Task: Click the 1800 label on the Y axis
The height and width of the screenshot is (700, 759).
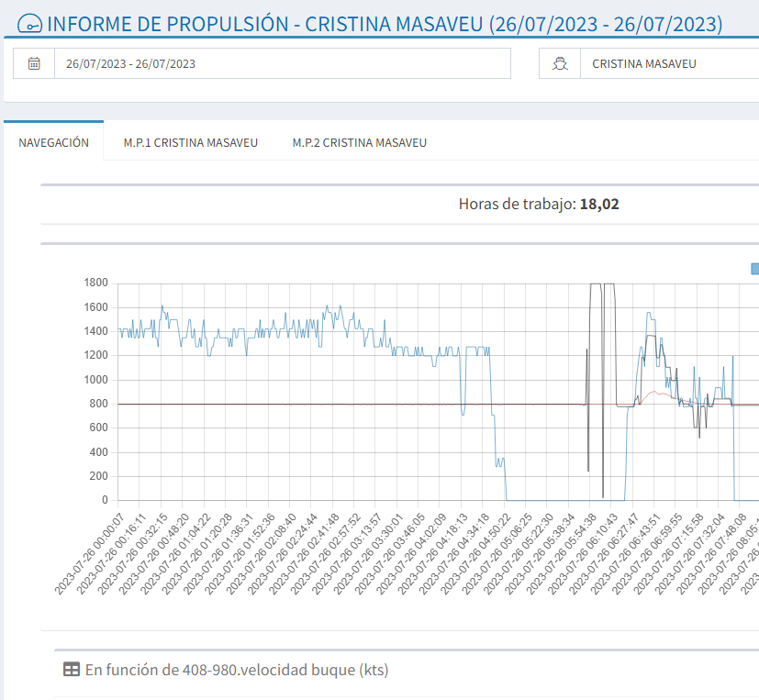Action: click(x=95, y=283)
